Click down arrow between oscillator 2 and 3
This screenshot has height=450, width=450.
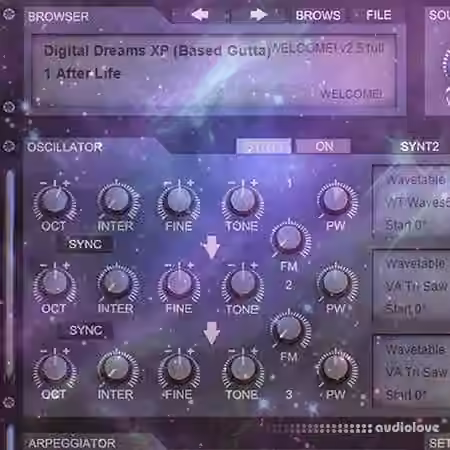click(212, 333)
